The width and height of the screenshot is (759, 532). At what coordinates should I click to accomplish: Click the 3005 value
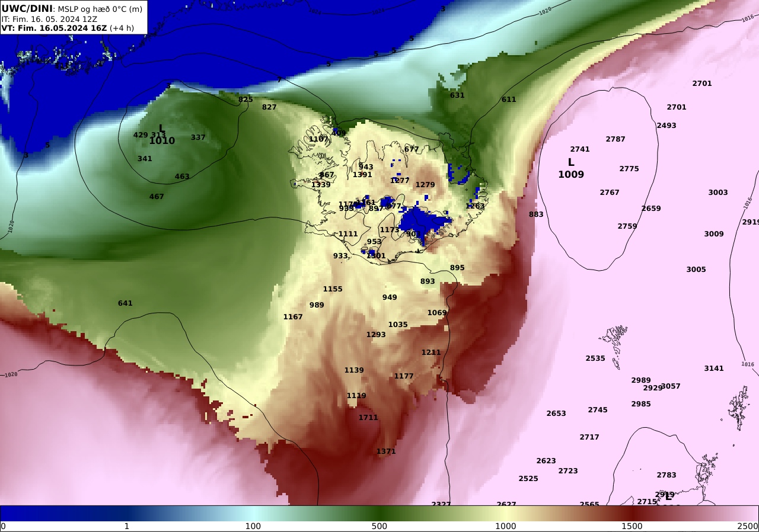coord(696,270)
